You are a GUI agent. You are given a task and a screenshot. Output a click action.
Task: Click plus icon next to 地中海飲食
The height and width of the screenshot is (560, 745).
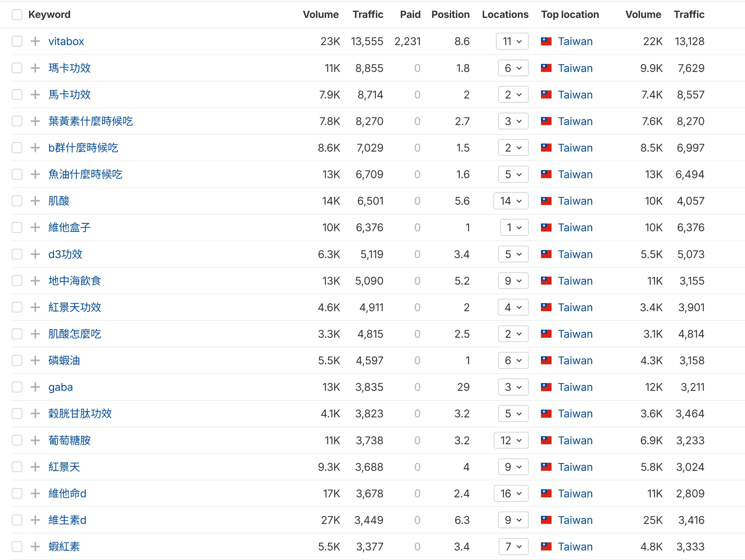pyautogui.click(x=35, y=281)
